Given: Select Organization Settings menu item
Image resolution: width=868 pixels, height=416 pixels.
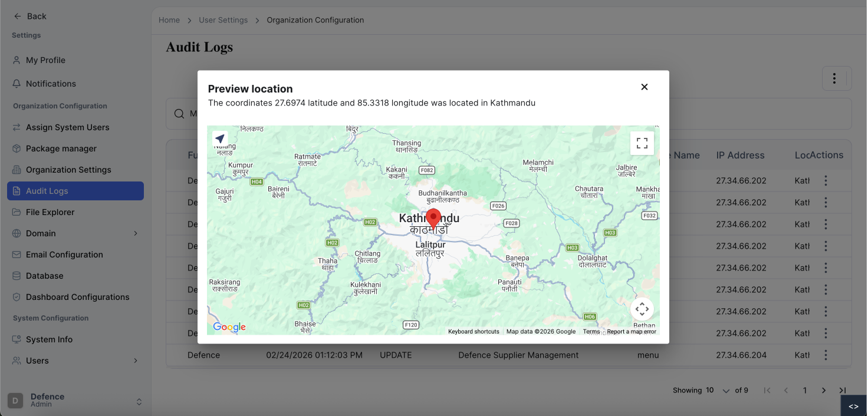Looking at the screenshot, I should point(68,169).
